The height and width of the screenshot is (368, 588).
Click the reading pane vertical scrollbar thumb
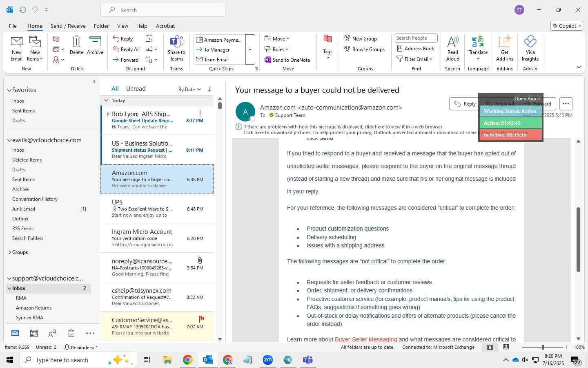point(578,239)
